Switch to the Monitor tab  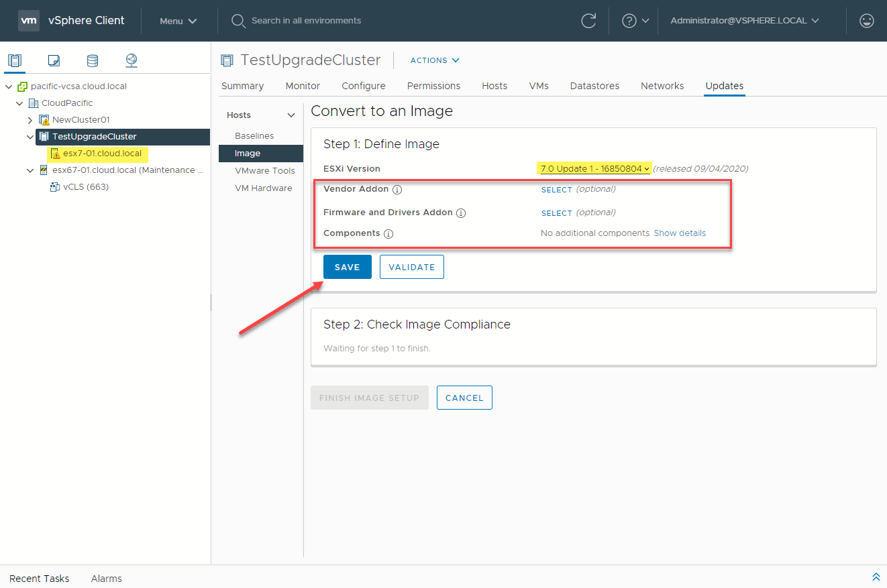(x=303, y=86)
